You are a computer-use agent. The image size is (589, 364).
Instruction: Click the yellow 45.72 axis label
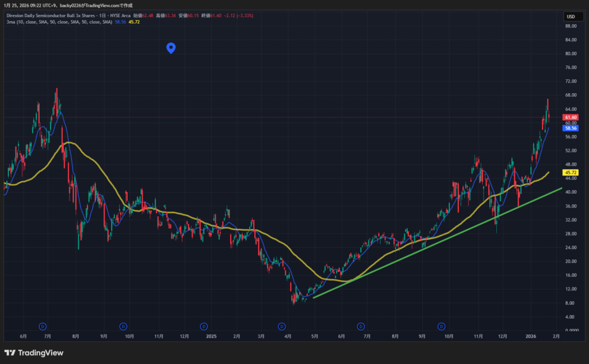pyautogui.click(x=571, y=173)
